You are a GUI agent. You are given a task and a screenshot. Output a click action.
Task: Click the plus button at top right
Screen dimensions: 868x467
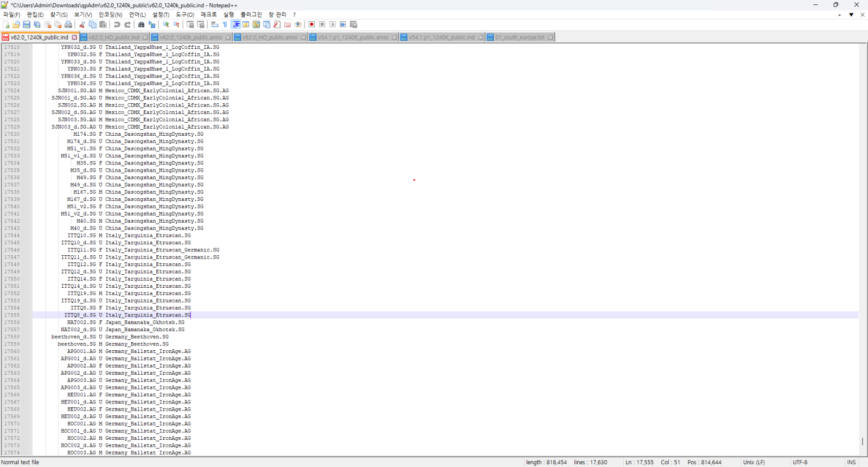839,15
